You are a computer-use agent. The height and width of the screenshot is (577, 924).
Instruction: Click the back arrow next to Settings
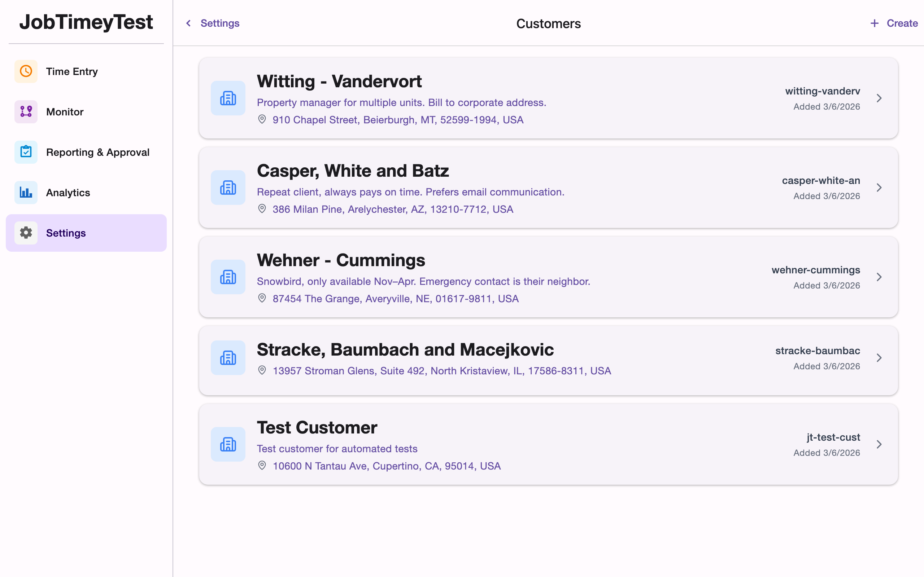pos(188,23)
